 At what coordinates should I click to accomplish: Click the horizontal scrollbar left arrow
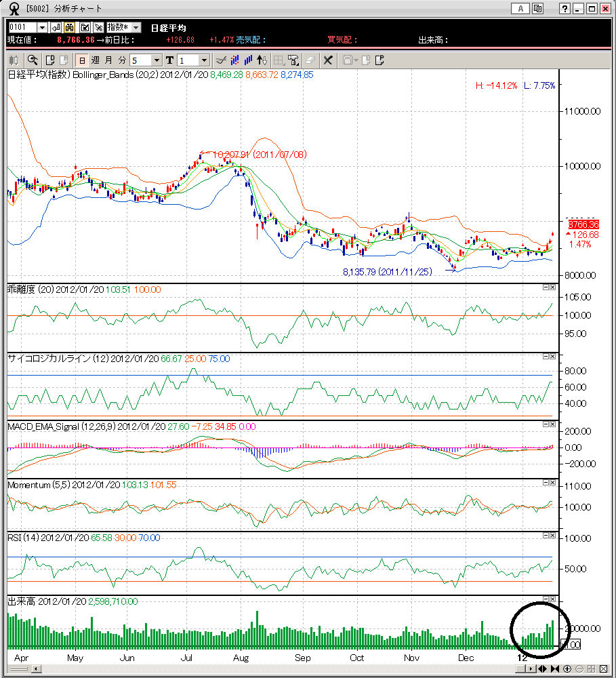coord(37,669)
